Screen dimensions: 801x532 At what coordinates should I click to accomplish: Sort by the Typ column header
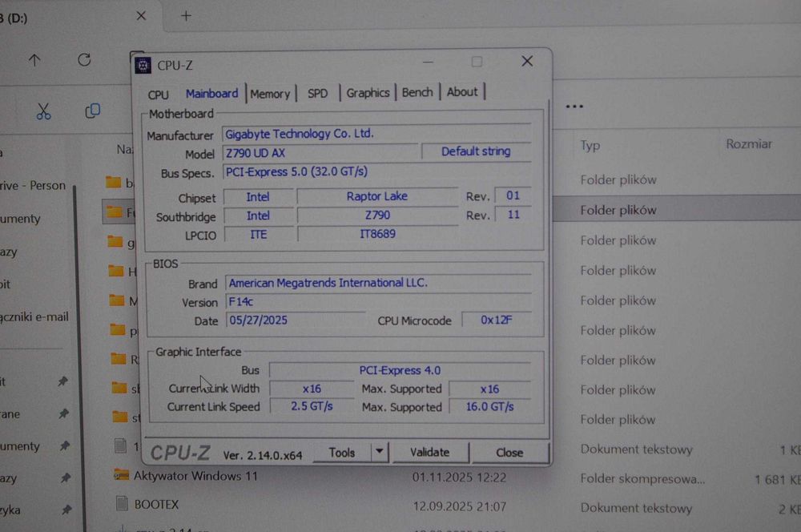(590, 146)
